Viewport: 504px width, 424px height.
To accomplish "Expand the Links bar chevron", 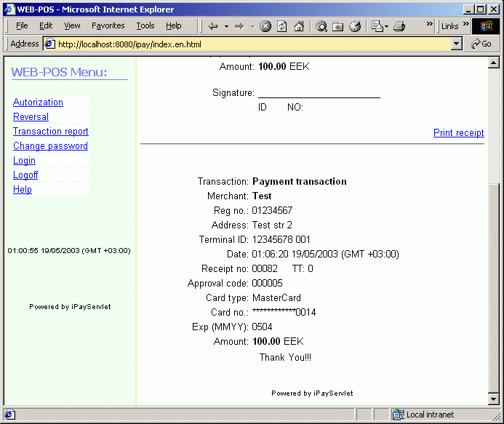I will pyautogui.click(x=466, y=23).
